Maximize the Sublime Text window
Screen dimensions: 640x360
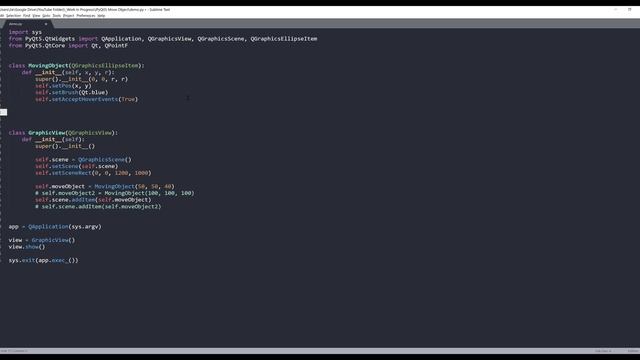[629, 9]
